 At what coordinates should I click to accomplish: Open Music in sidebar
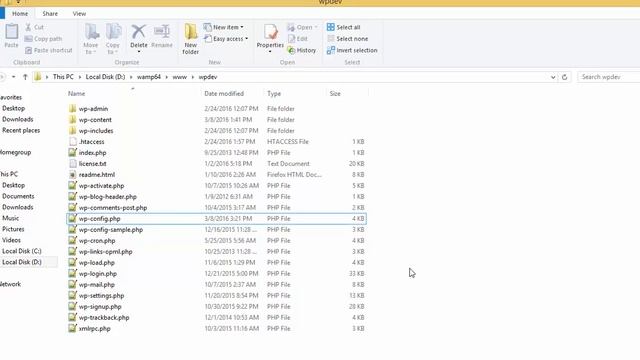tap(10, 218)
